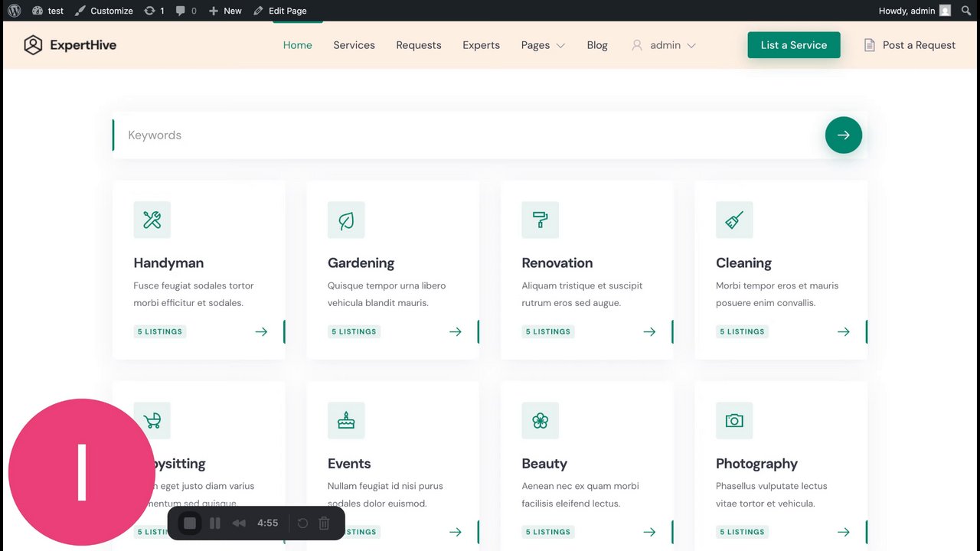
Task: Expand the Pages dropdown menu
Action: 543,45
